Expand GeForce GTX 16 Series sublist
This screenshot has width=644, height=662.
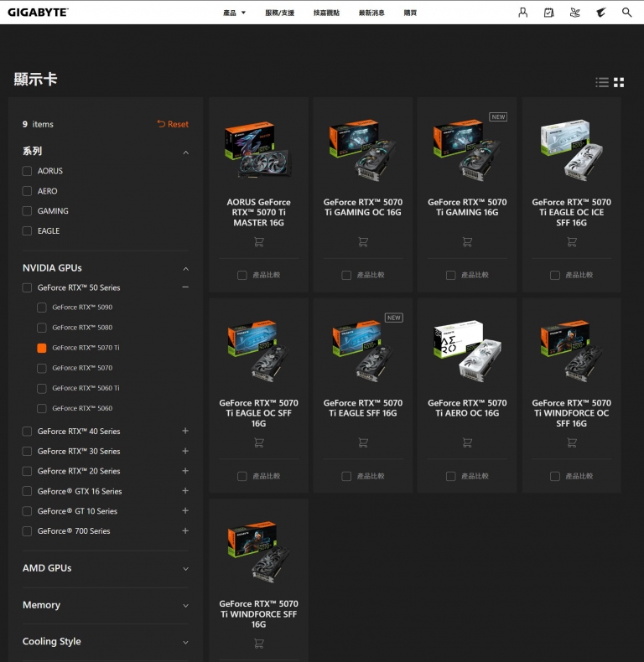185,490
